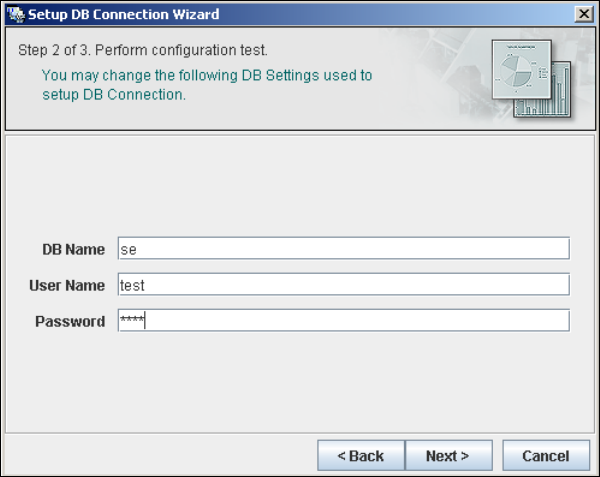Place the cursor after 'test' in User Name

click(145, 285)
